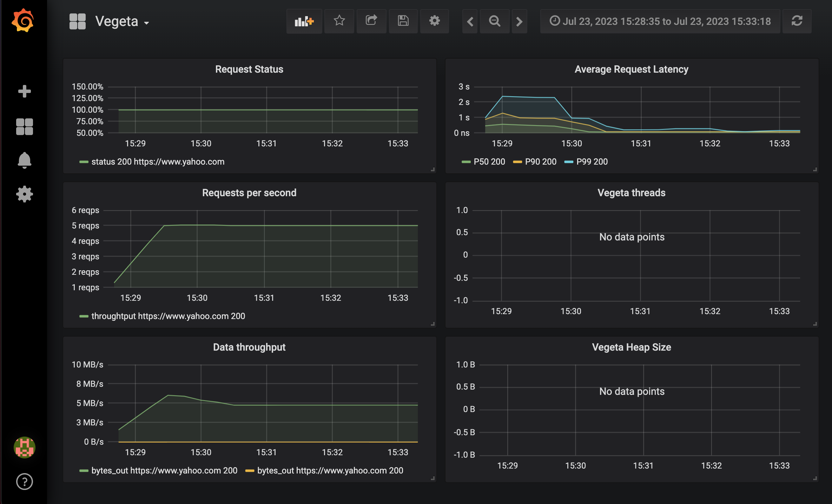Open the Alerting bell in sidebar

click(x=24, y=160)
